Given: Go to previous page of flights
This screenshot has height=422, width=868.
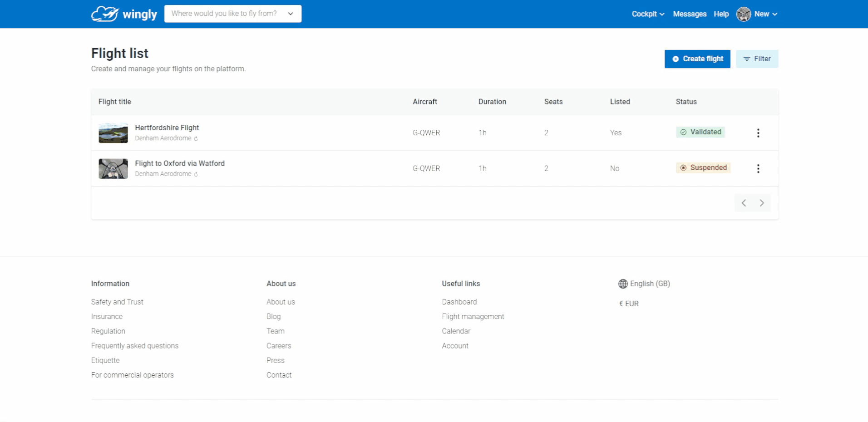Looking at the screenshot, I should click(x=744, y=203).
